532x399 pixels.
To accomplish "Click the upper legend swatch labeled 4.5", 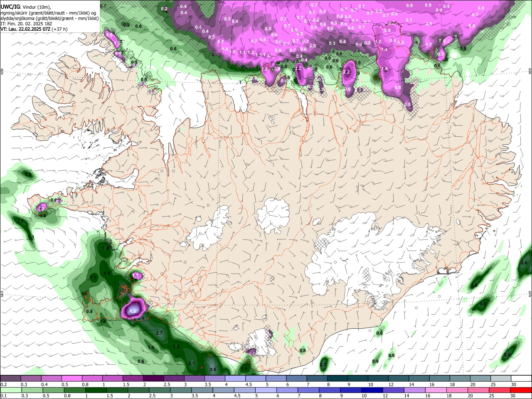I will (x=255, y=379).
